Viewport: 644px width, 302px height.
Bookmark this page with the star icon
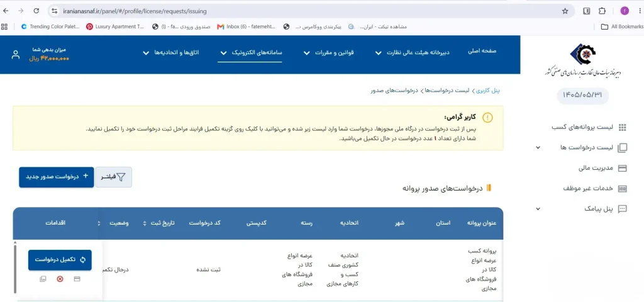[x=565, y=11]
